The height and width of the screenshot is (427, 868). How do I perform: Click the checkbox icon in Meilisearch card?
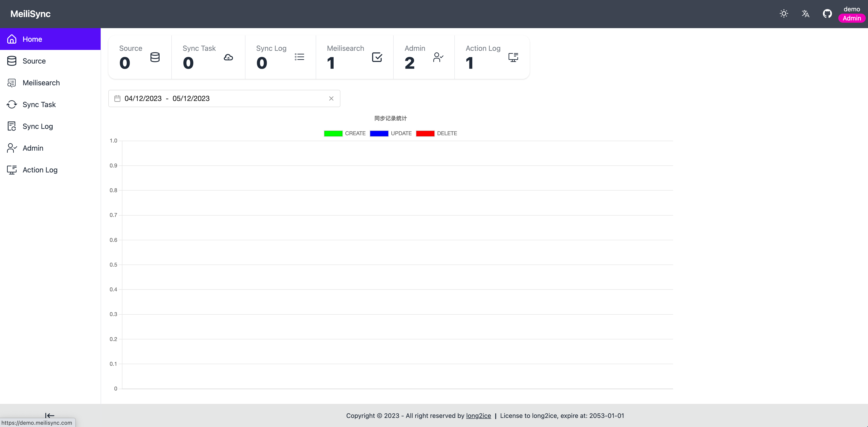(377, 57)
